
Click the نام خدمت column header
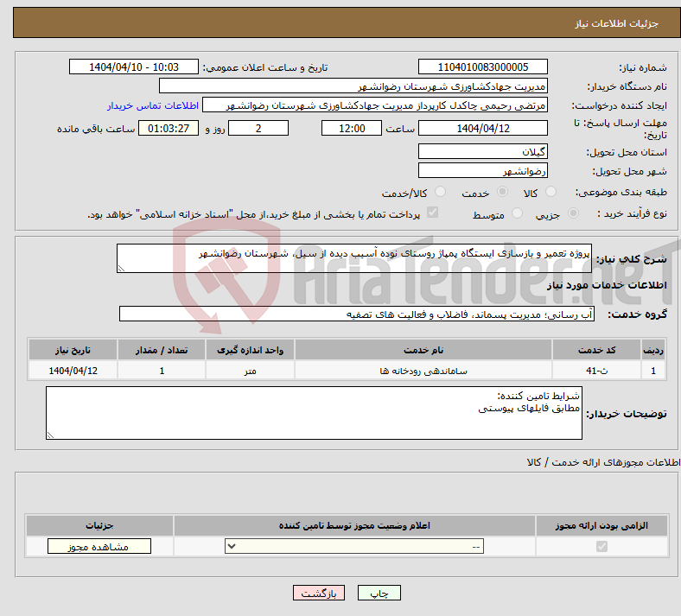(423, 350)
